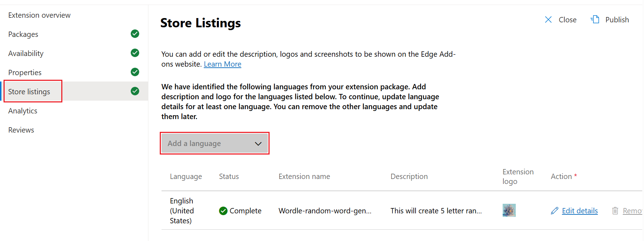The height and width of the screenshot is (241, 644).
Task: Open the Availability section
Action: click(26, 54)
